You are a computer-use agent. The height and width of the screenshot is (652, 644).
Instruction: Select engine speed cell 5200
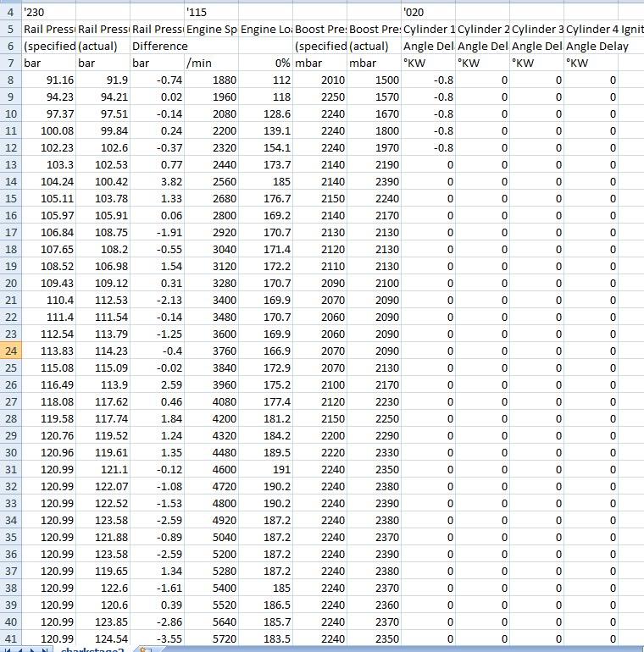(x=211, y=555)
